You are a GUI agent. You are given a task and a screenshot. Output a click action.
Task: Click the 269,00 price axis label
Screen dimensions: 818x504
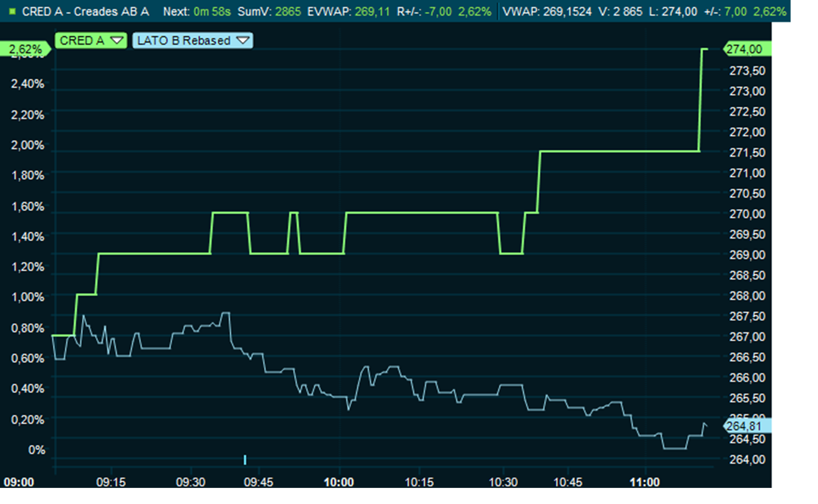[747, 255]
